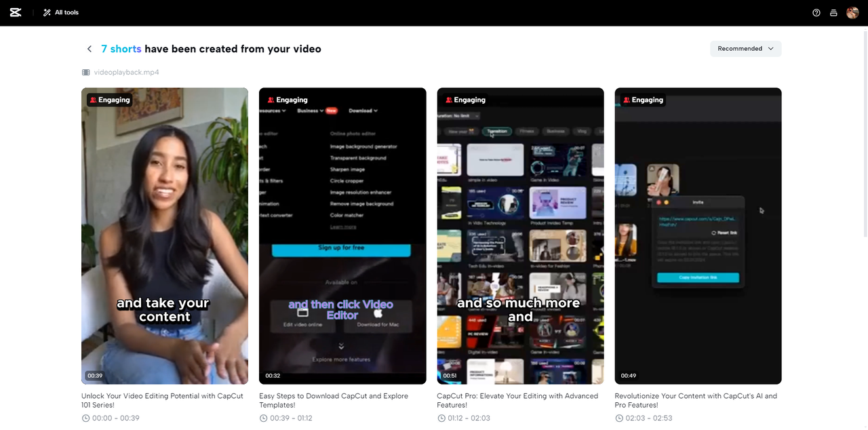Click Engaging badge on the second short
The image size is (868, 430).
coord(288,100)
